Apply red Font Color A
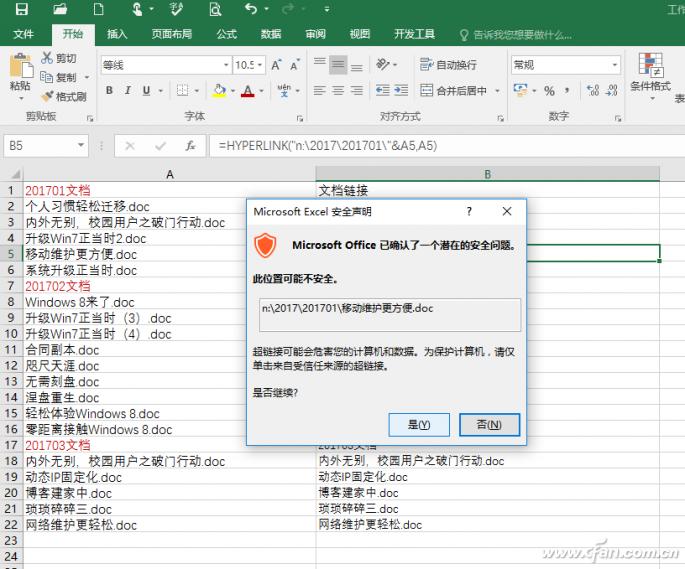This screenshot has width=685, height=569. point(248,91)
